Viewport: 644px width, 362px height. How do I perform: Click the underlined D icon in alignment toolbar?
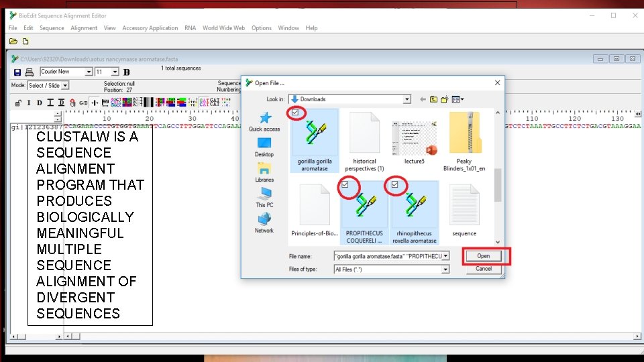[x=61, y=103]
